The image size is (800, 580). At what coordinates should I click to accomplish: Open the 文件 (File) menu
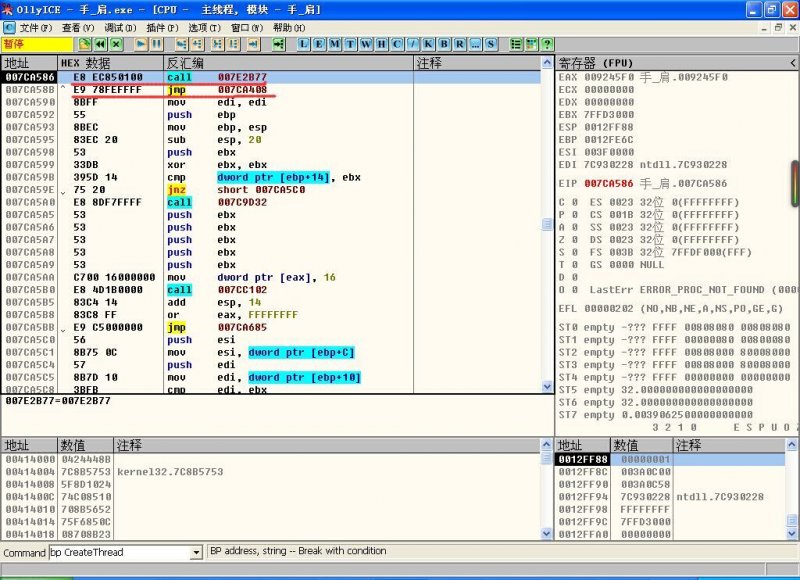coord(36,27)
